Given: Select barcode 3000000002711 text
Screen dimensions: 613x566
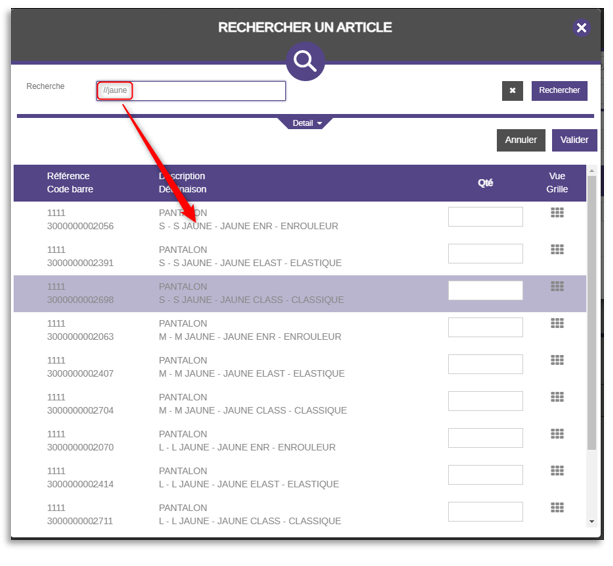Looking at the screenshot, I should (80, 521).
